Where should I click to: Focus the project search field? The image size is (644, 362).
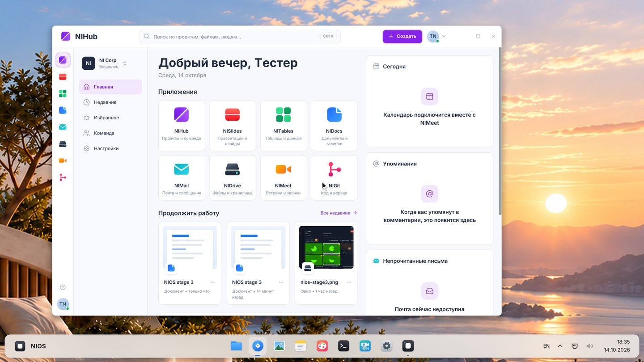(x=240, y=37)
